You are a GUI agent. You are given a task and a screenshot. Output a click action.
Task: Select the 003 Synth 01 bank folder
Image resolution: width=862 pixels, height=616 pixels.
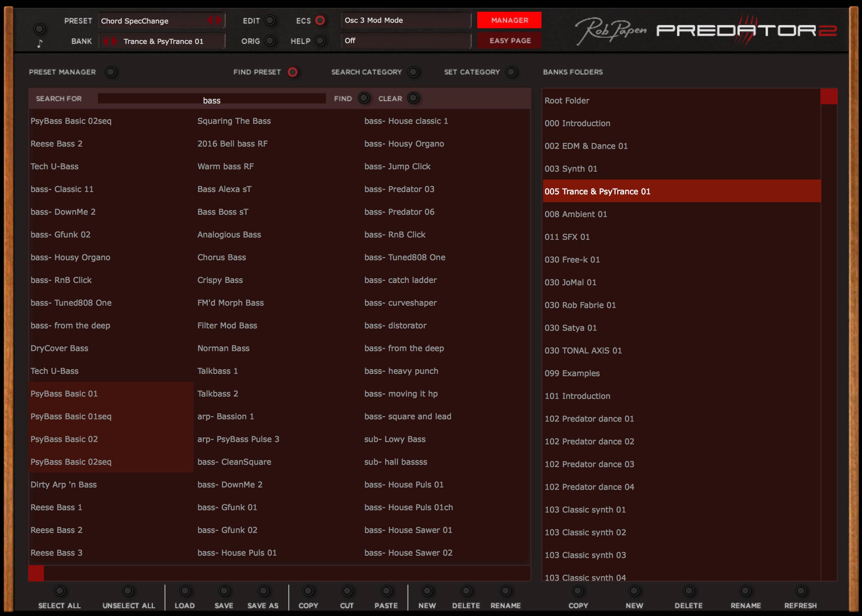click(x=681, y=168)
